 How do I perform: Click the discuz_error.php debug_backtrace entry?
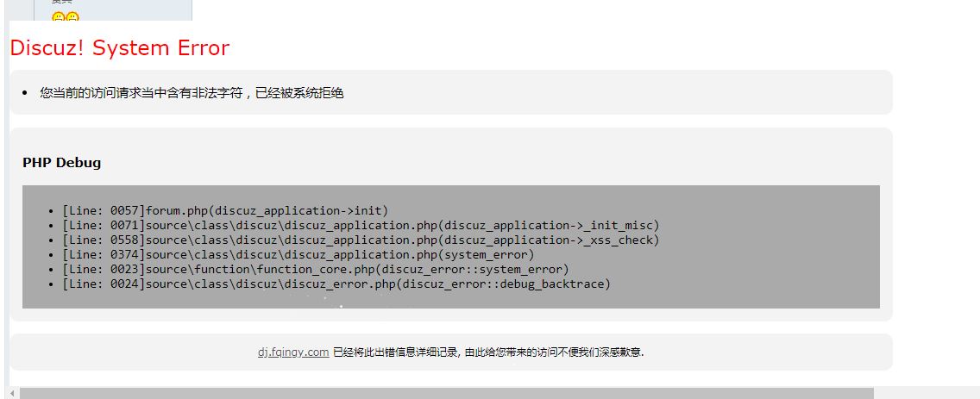[x=336, y=284]
